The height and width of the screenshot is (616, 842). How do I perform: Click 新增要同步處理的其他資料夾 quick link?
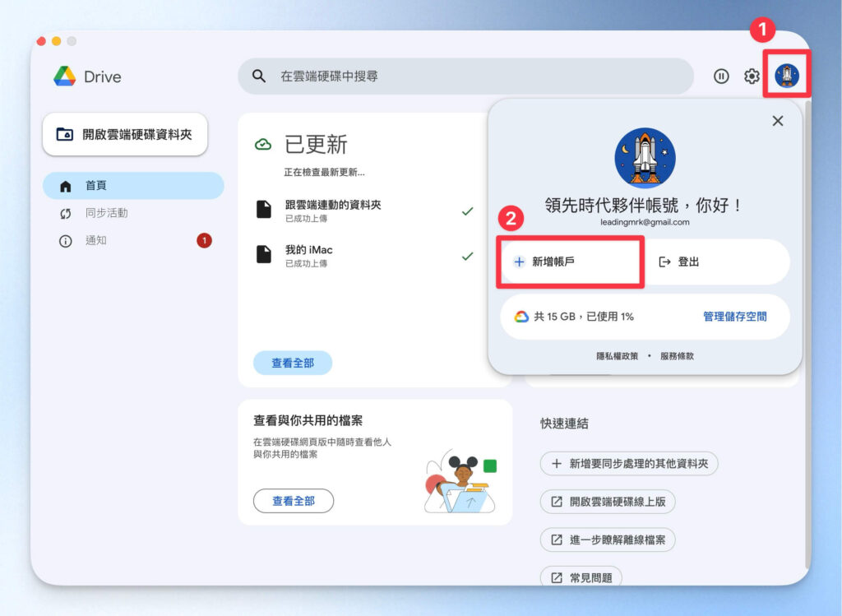point(629,464)
